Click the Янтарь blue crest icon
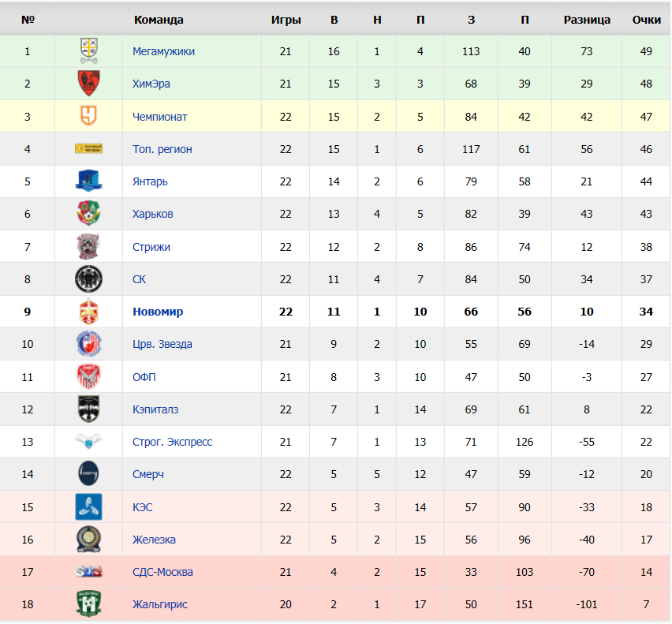Image resolution: width=672 pixels, height=624 pixels. pyautogui.click(x=88, y=181)
